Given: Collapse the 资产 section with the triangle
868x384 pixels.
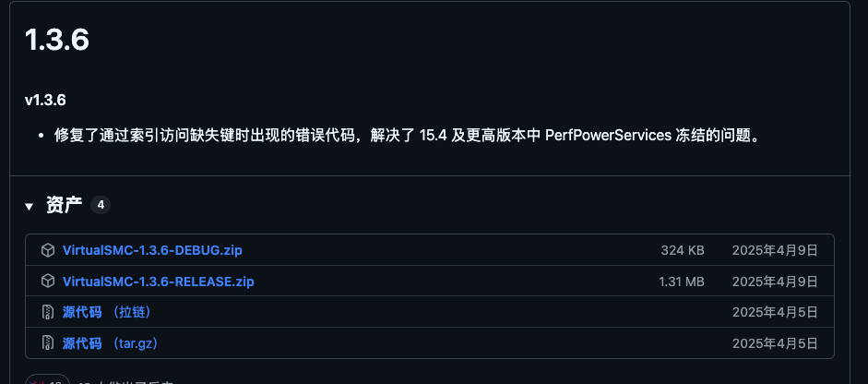Looking at the screenshot, I should [30, 206].
